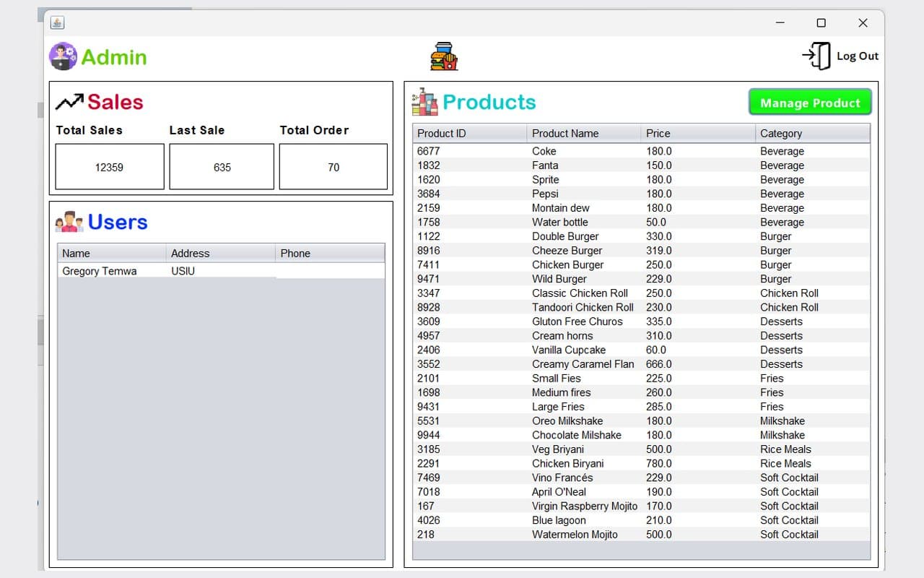This screenshot has height=578, width=924.
Task: Click the fast food burger logo icon
Action: tap(444, 56)
